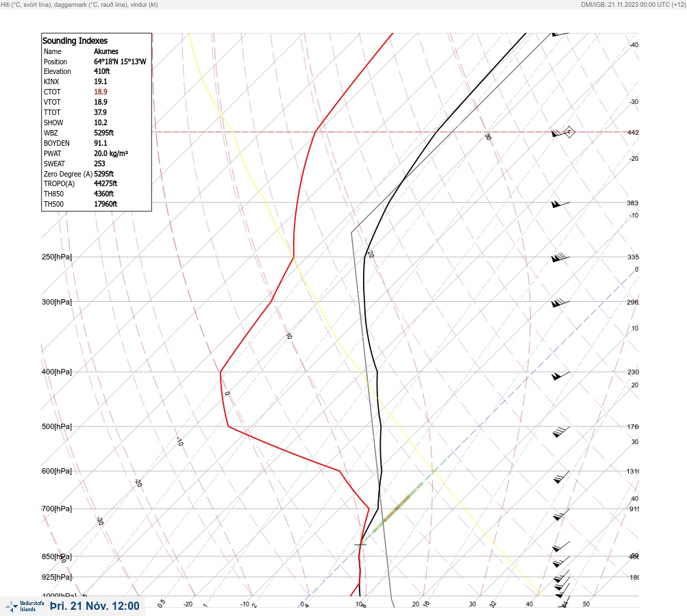The width and height of the screenshot is (687, 616).
Task: Click the 500[hPa] pressure label
Action: tap(57, 426)
